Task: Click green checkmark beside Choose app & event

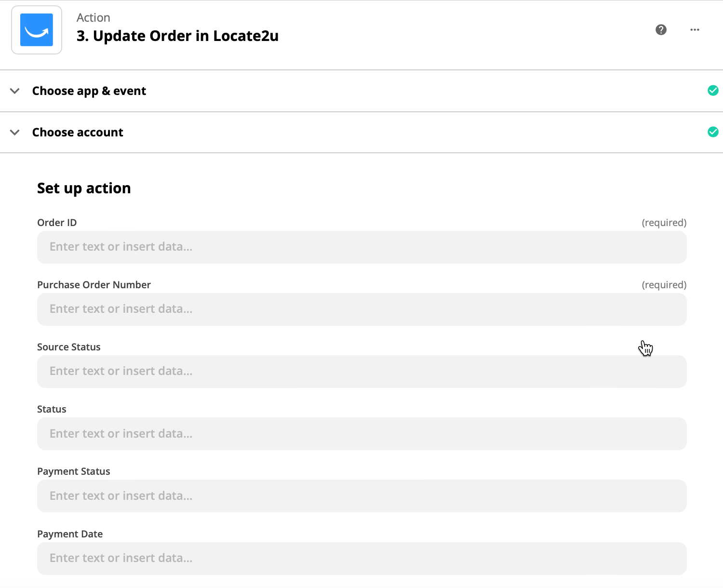Action: point(713,91)
